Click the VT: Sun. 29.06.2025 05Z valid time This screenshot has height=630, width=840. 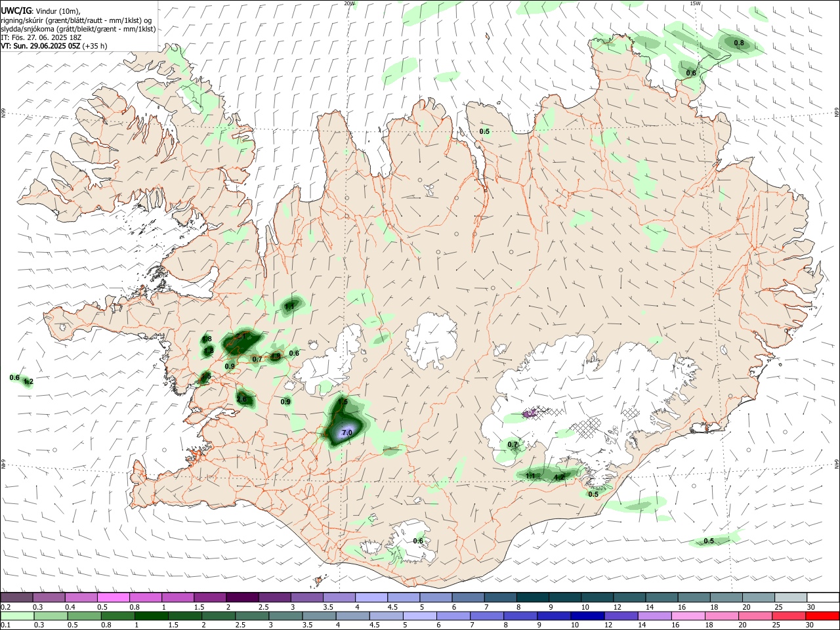coord(40,46)
